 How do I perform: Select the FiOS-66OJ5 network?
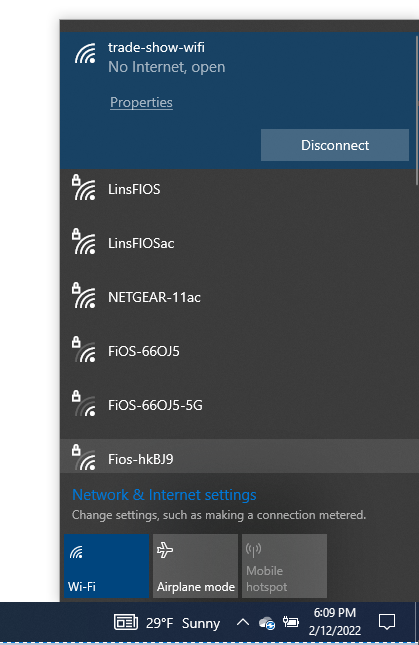point(238,351)
